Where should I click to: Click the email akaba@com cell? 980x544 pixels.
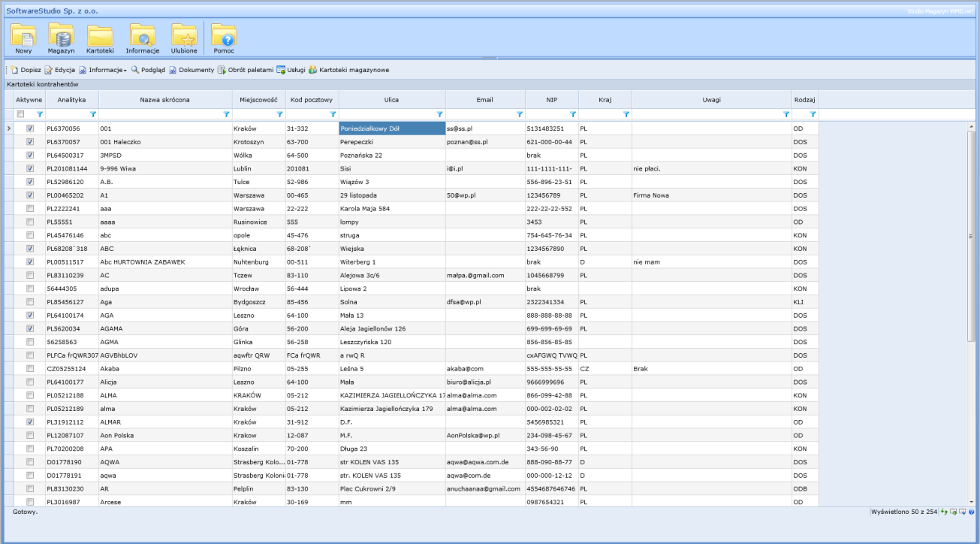[484, 368]
